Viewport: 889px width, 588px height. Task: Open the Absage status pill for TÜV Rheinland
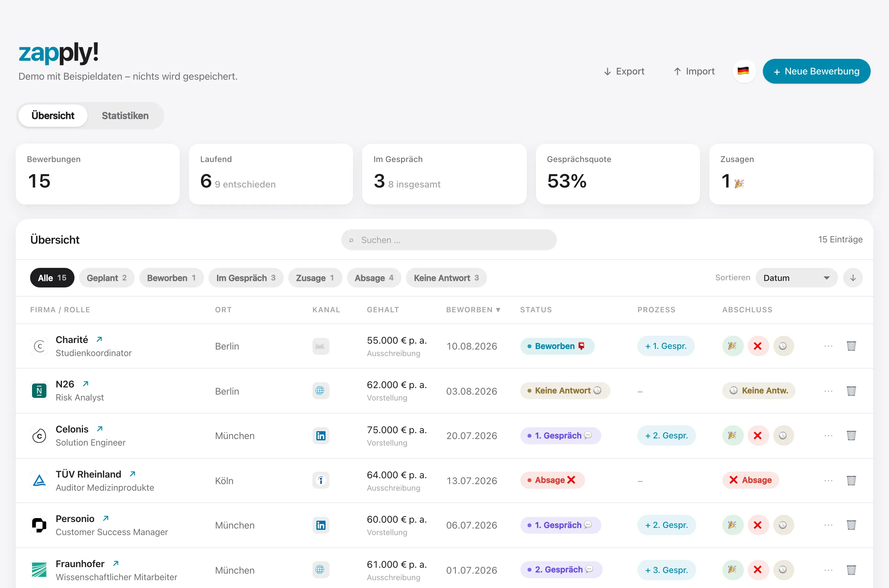[552, 480]
